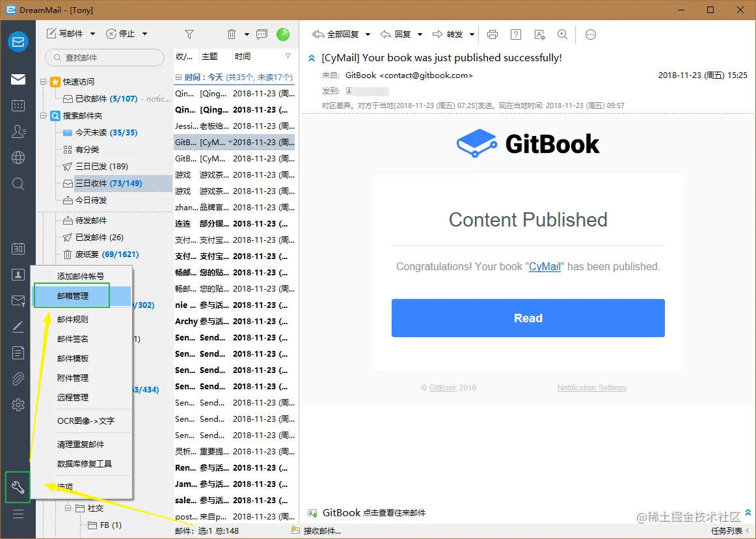
Task: Click the translate text icon in reader toolbar
Action: point(540,35)
